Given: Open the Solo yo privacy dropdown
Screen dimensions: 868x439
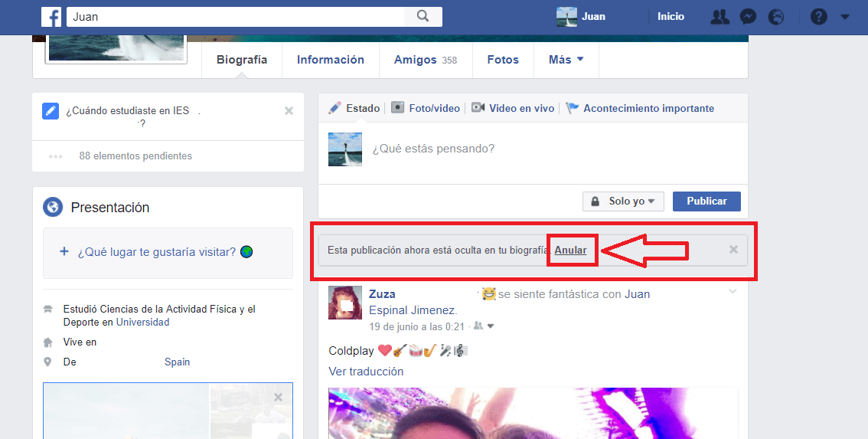Looking at the screenshot, I should tap(623, 201).
